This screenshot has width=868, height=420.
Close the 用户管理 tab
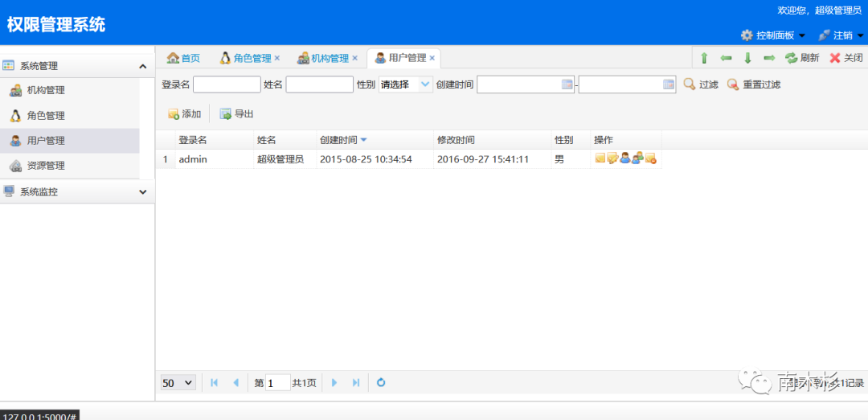[432, 58]
